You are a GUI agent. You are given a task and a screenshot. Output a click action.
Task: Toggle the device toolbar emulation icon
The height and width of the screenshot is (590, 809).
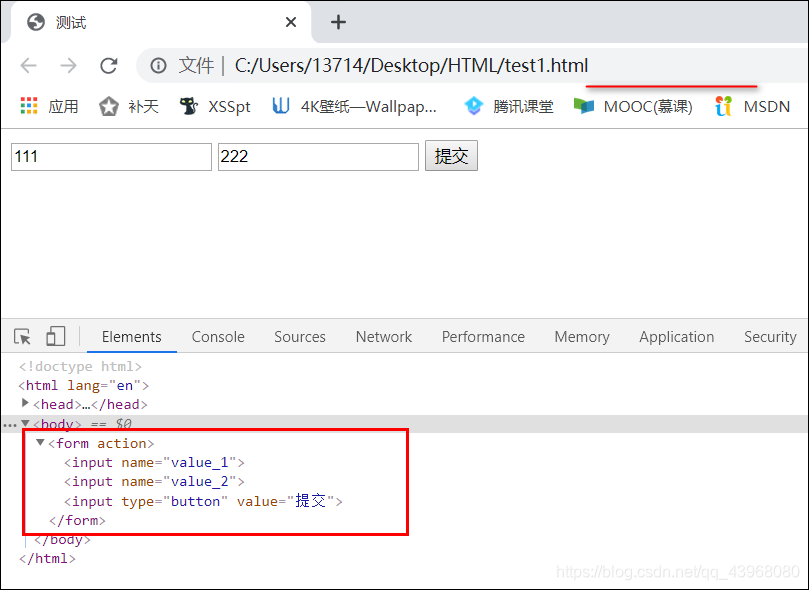(55, 335)
